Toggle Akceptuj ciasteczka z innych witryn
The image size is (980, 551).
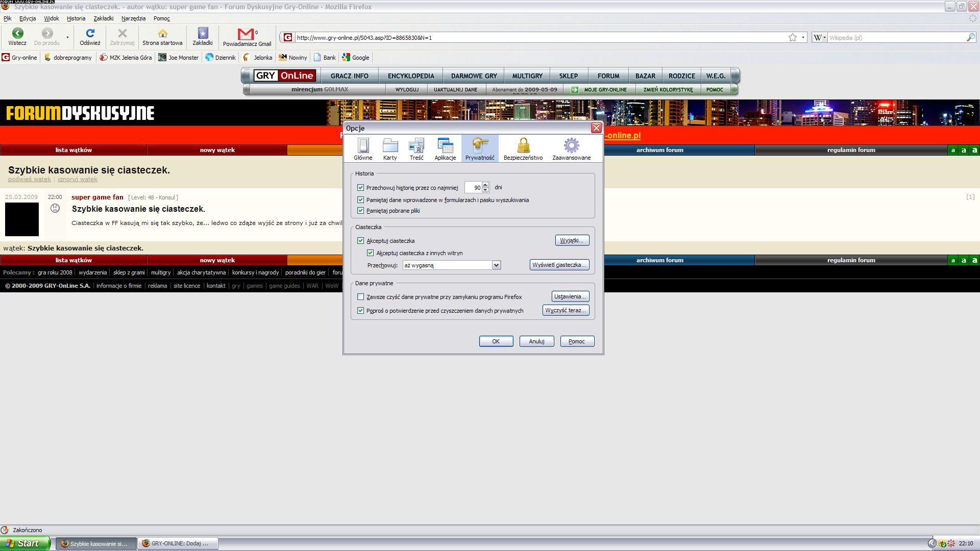point(371,253)
